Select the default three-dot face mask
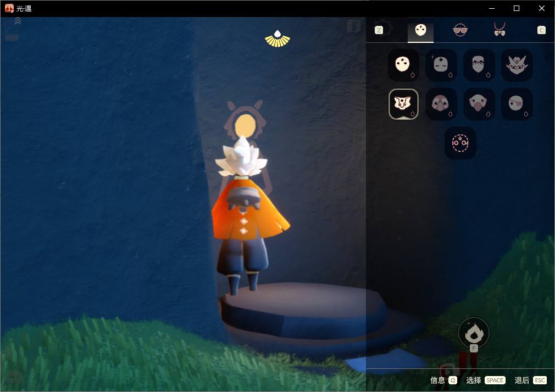The height and width of the screenshot is (392, 555). 403,65
